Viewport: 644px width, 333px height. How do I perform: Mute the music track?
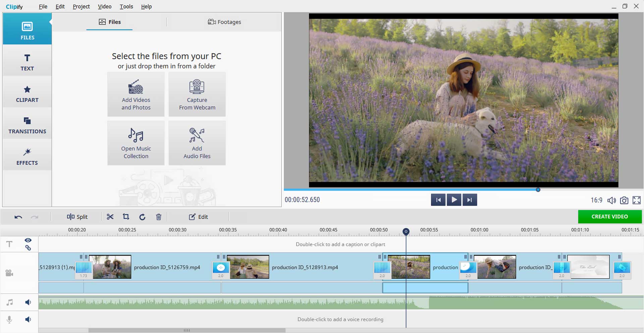28,302
